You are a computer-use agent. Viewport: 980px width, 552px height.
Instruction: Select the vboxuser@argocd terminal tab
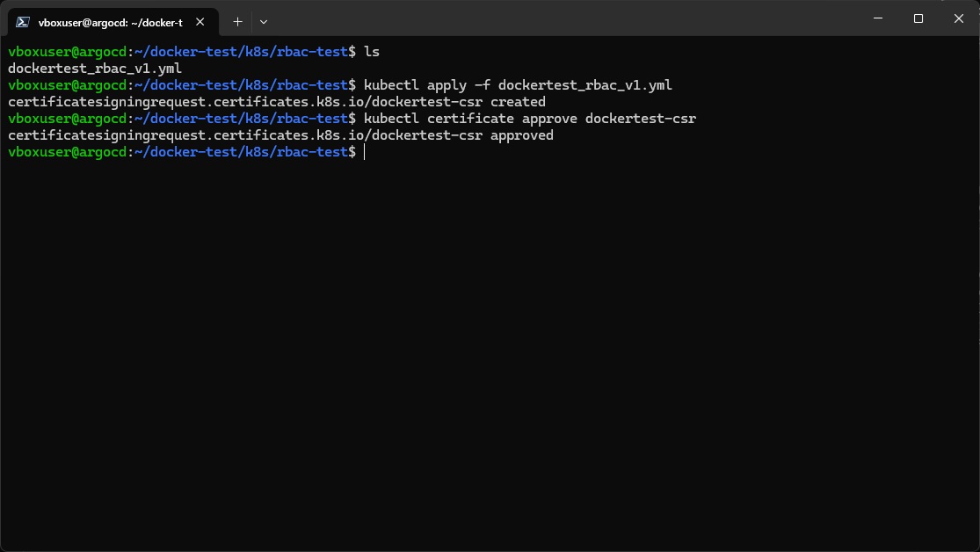113,22
